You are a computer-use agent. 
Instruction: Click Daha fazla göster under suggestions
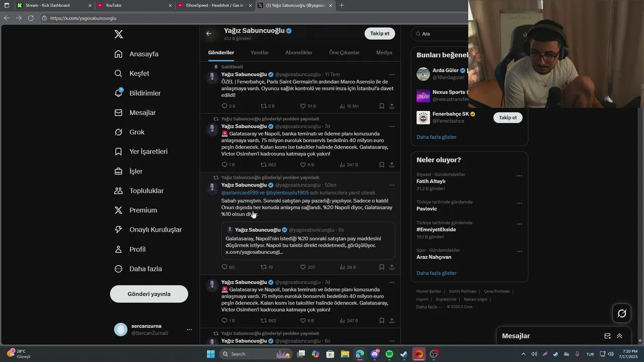pyautogui.click(x=436, y=137)
